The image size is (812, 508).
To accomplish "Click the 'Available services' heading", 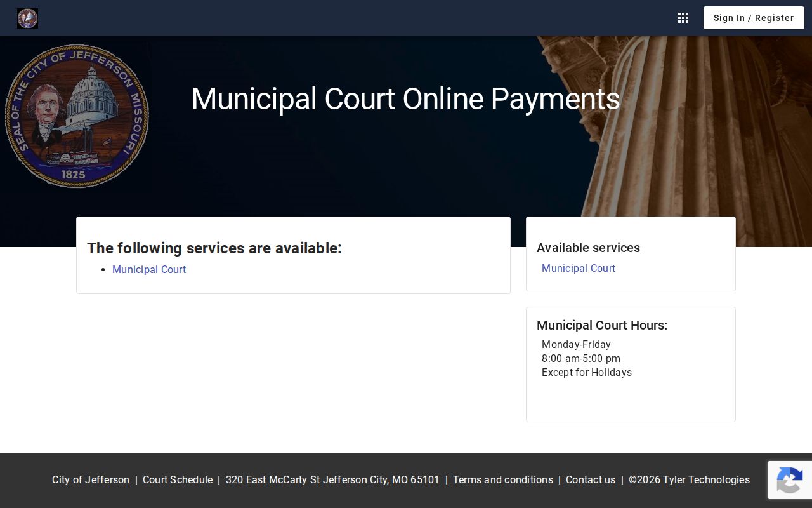I will (588, 248).
